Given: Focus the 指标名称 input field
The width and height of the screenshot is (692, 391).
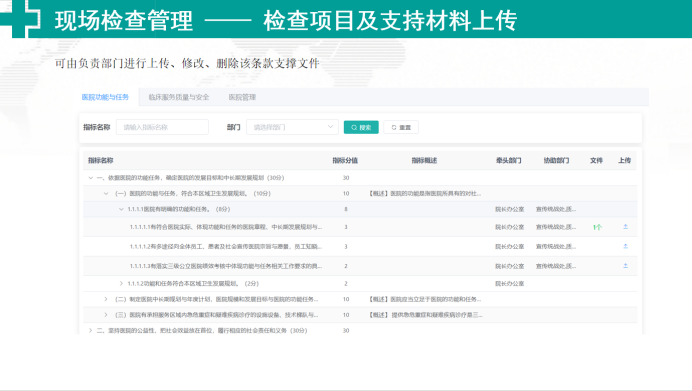Looking at the screenshot, I should coord(162,127).
